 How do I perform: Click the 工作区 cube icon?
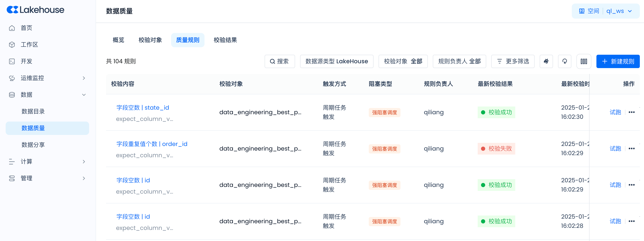click(x=12, y=44)
